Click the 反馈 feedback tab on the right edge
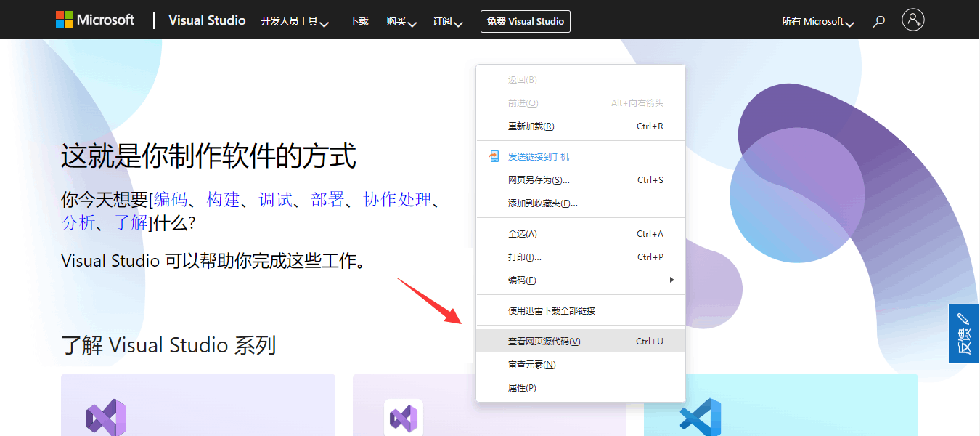This screenshot has width=980, height=436. tap(964, 342)
